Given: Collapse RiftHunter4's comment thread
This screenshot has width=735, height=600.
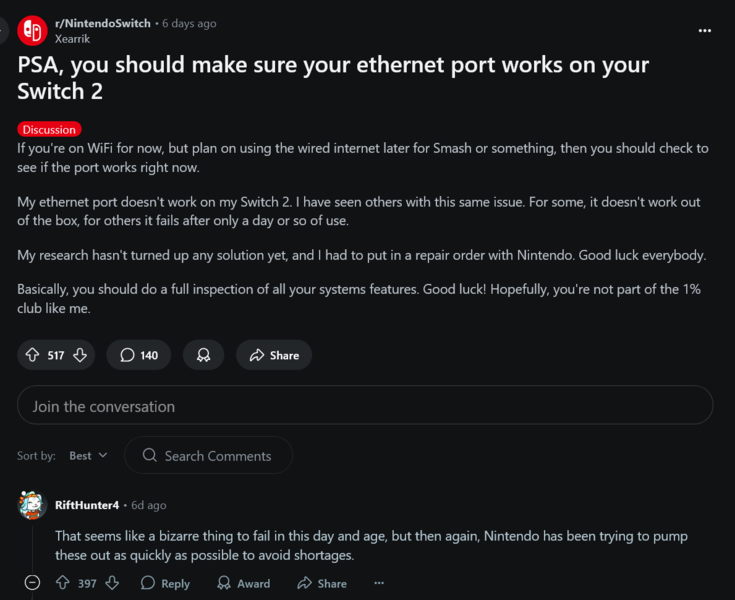Looking at the screenshot, I should click(32, 583).
